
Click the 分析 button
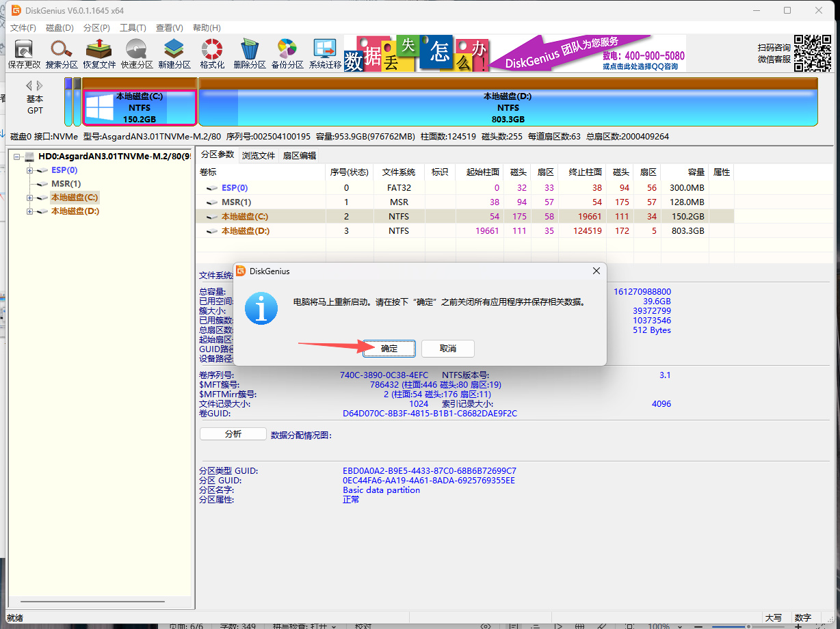(233, 434)
